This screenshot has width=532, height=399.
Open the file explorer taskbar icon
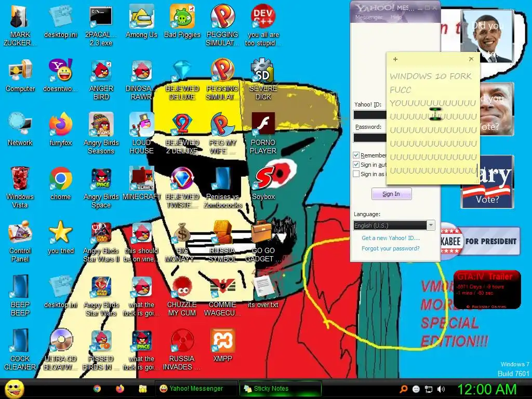click(x=142, y=389)
